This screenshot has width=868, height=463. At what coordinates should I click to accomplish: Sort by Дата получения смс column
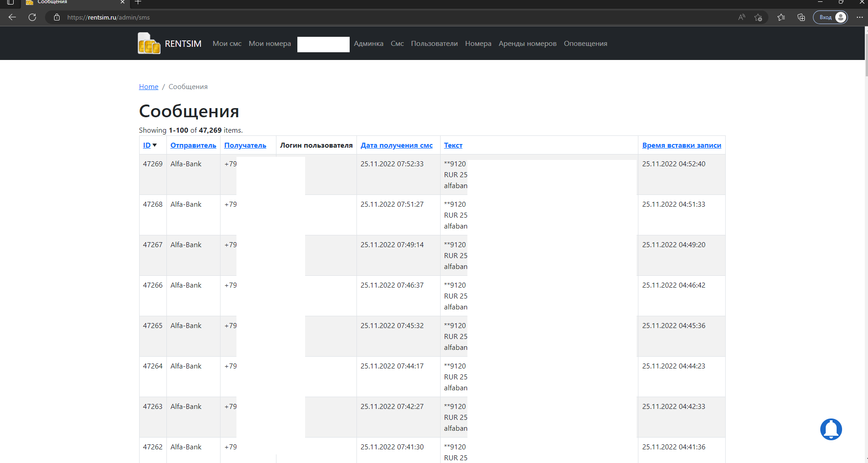click(396, 145)
